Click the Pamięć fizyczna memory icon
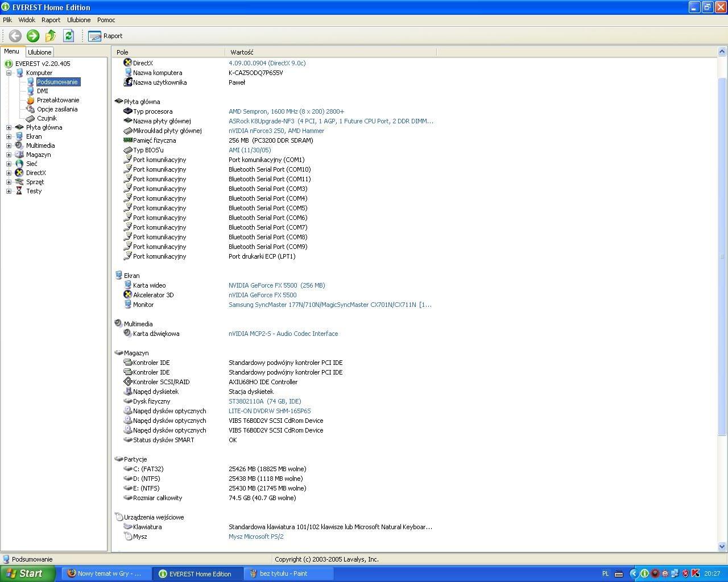Screen dimensions: 728x582 coord(128,140)
